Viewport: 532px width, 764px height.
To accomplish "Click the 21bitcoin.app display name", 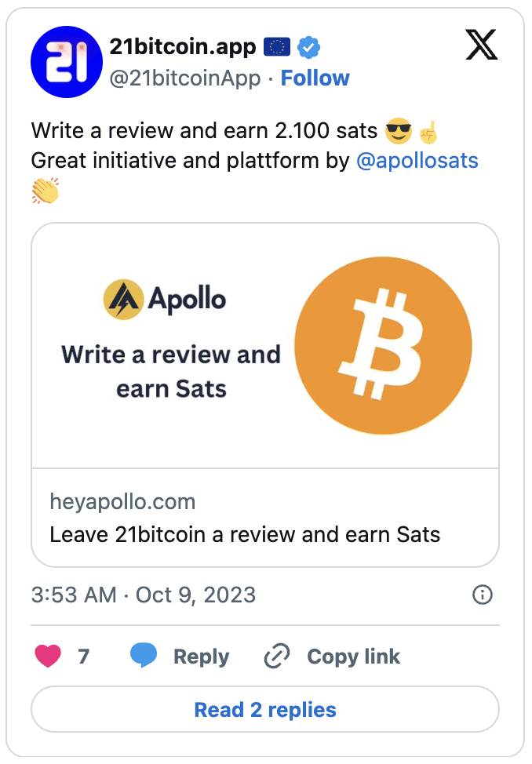I will (184, 45).
